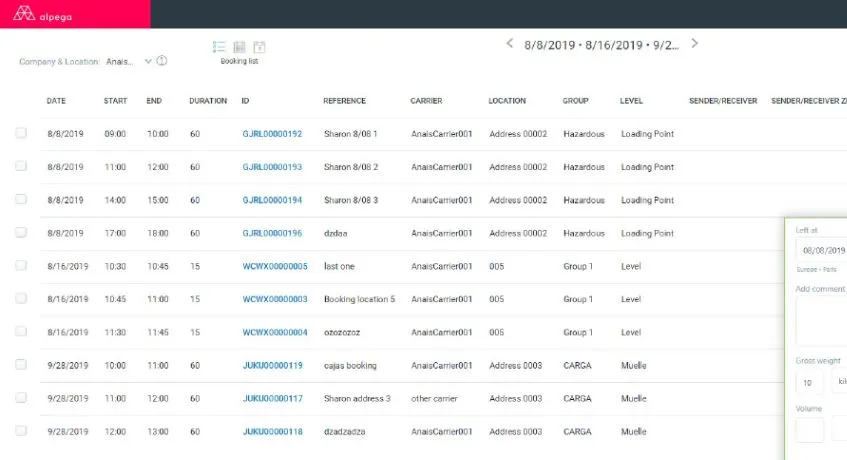Click the Gross weight value field
The image size is (847, 460).
pyautogui.click(x=810, y=383)
